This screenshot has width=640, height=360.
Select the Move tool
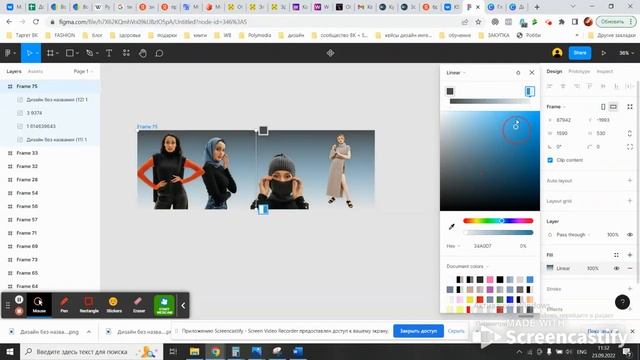pos(29,53)
